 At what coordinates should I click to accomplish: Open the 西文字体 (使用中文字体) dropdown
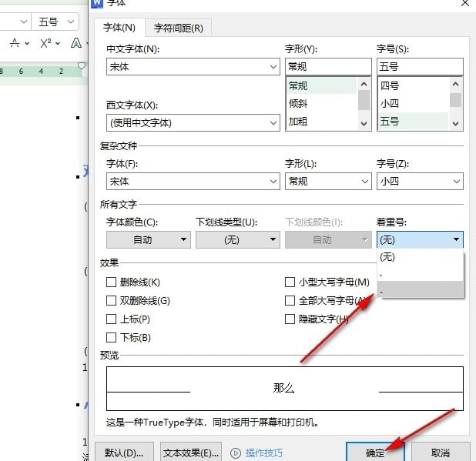[x=193, y=123]
